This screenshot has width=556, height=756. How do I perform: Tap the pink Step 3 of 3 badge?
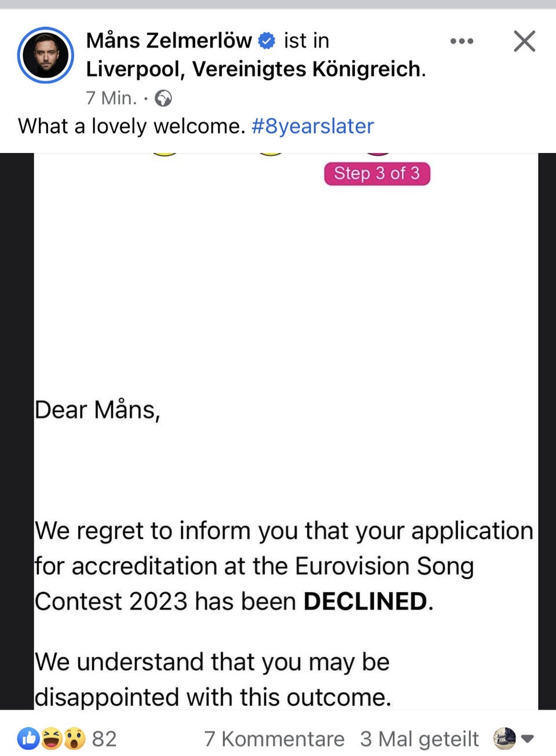pyautogui.click(x=377, y=173)
